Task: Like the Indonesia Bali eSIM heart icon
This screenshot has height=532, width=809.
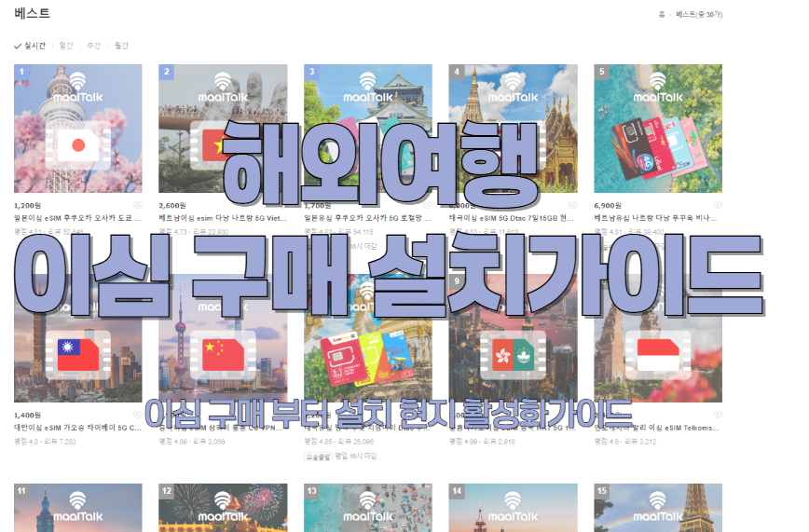Action: [x=718, y=415]
